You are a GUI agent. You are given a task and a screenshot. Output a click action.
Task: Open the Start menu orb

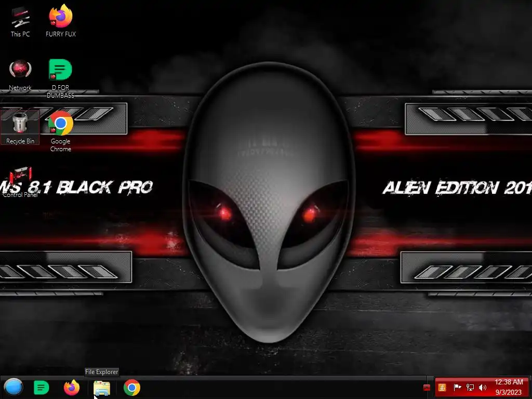tap(13, 387)
